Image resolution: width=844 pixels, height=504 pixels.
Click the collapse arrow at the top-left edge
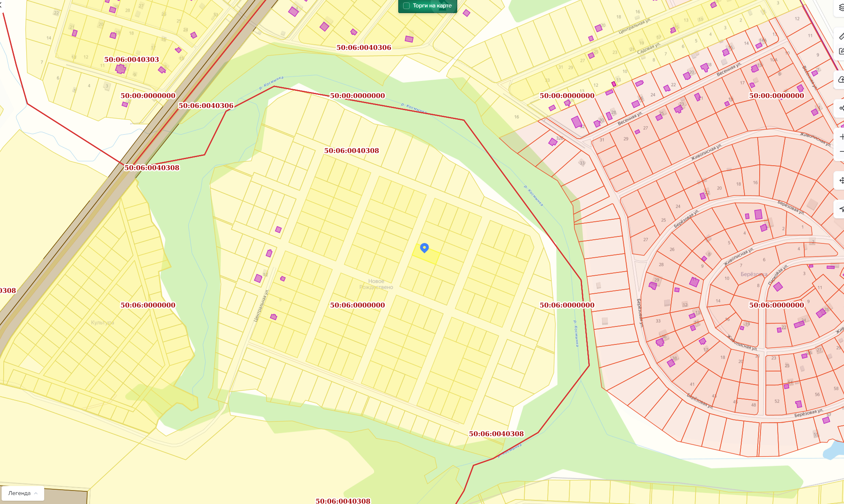coord(1,5)
